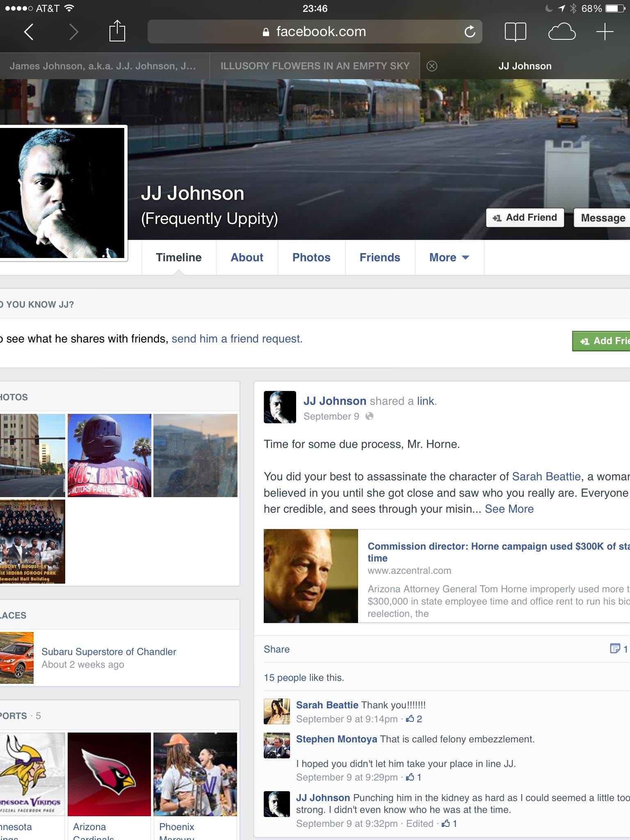Click the public globe privacy icon
The width and height of the screenshot is (630, 840).
pos(369,416)
